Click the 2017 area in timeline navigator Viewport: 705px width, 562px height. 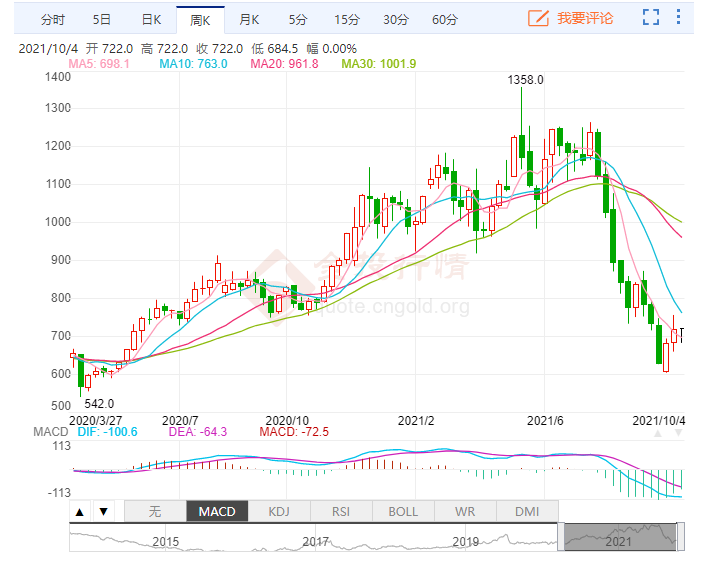pyautogui.click(x=316, y=542)
